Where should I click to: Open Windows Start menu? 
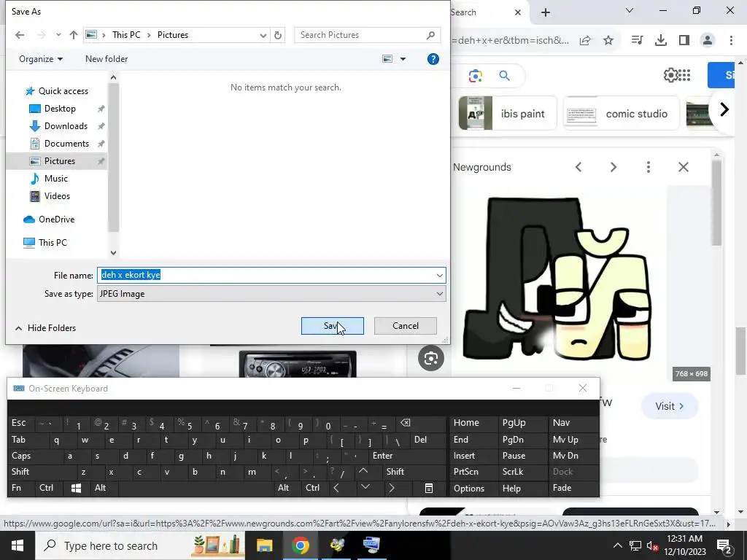point(18,545)
